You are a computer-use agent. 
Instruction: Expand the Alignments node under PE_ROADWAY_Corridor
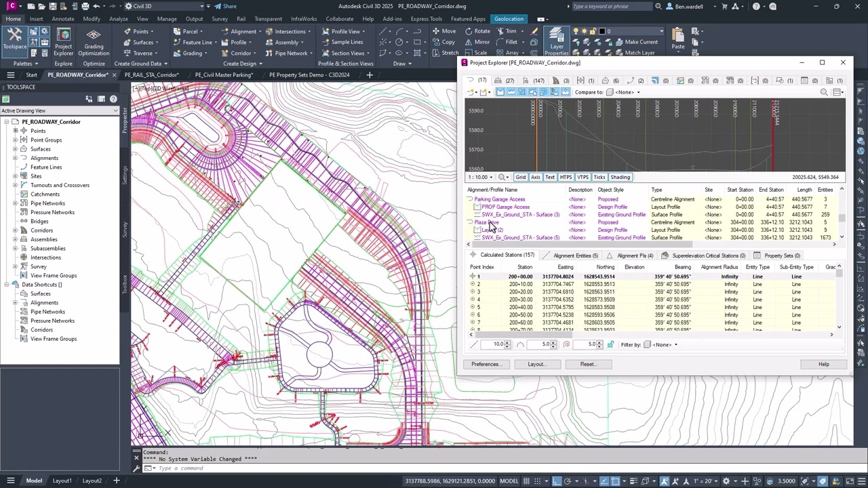coord(15,158)
